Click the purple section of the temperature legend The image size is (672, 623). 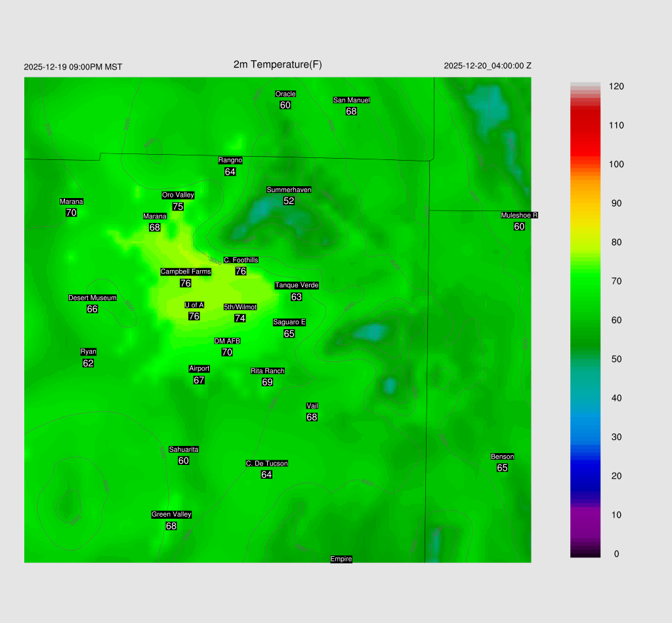[x=585, y=518]
